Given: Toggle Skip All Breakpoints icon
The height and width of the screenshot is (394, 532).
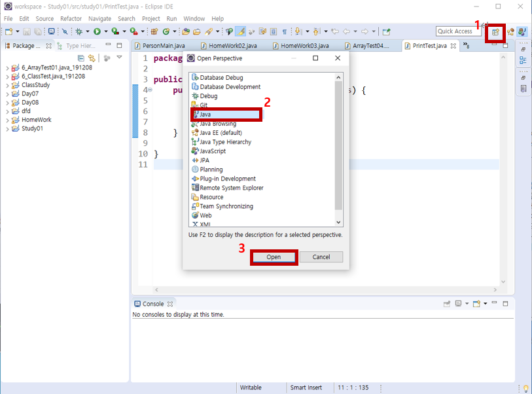Looking at the screenshot, I should (x=65, y=31).
